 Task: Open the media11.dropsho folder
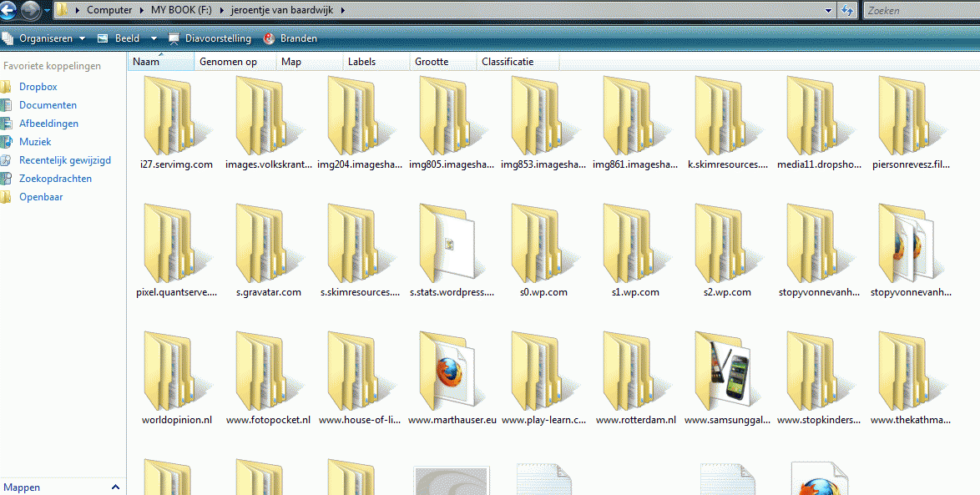pyautogui.click(x=820, y=124)
